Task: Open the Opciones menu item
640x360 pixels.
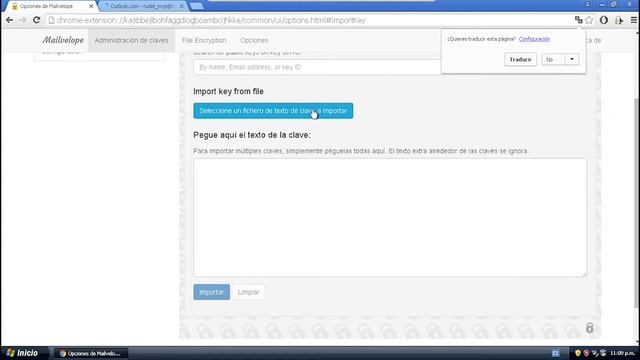Action: pos(254,40)
